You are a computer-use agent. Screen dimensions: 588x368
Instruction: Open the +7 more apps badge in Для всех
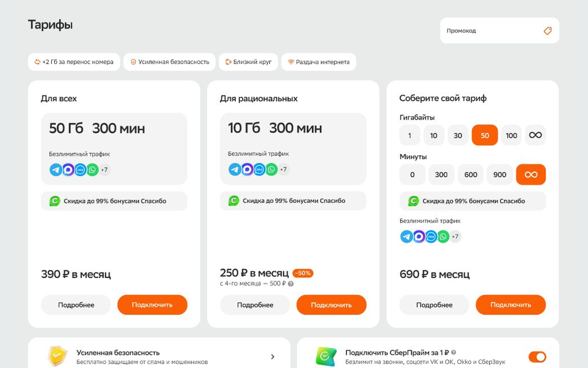tap(104, 170)
